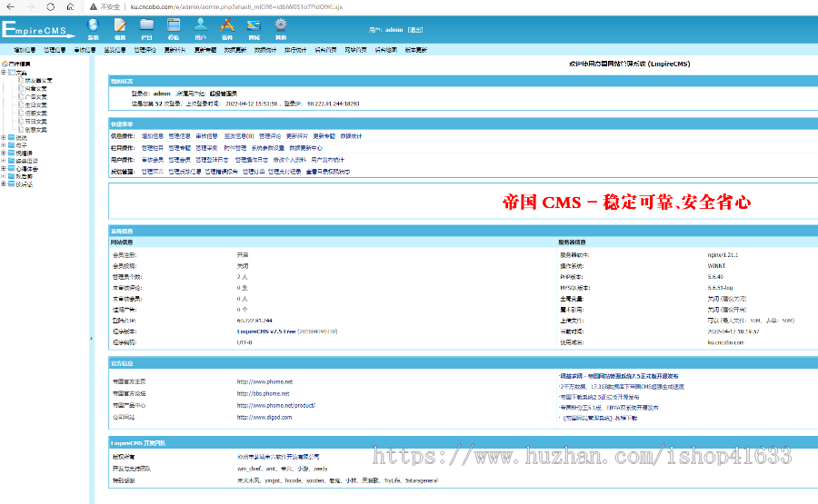Open the 广告文案 tree item
Image resolution: width=818 pixels, height=504 pixels.
click(36, 97)
